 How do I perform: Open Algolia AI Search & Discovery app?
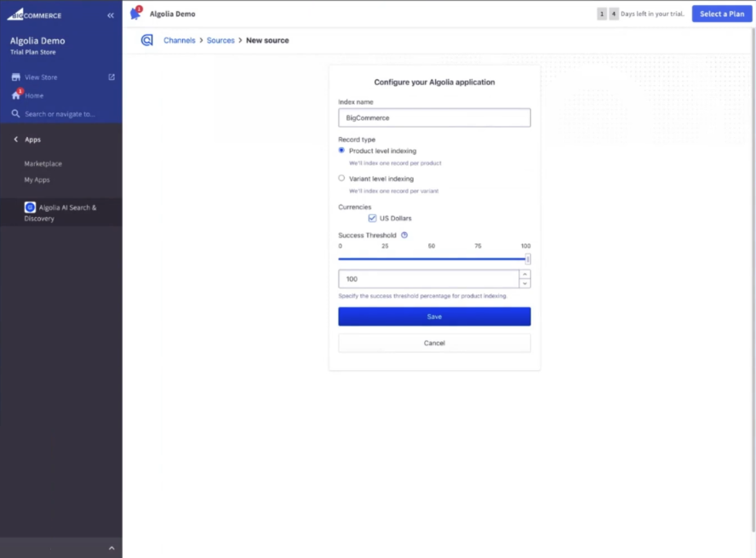(x=60, y=213)
